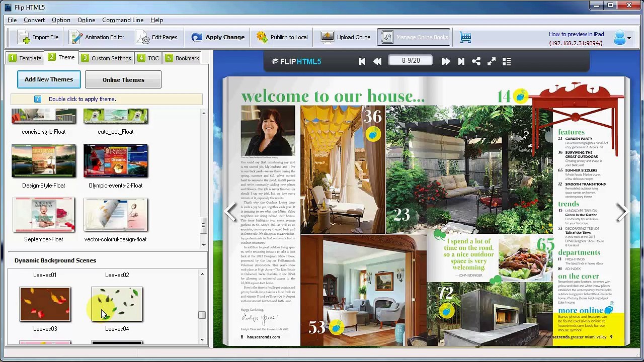Jump to last page in viewer

(461, 61)
